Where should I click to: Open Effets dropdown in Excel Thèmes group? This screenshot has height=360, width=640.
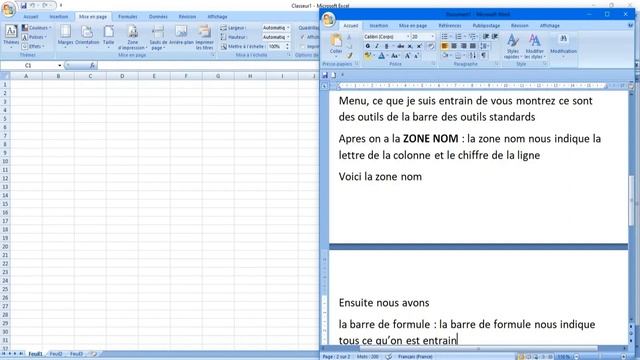point(33,47)
